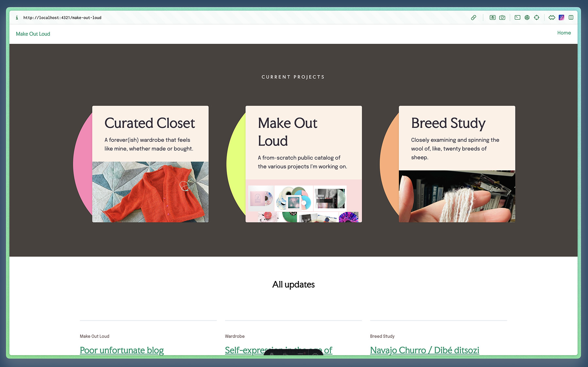Viewport: 588px width, 367px height.
Task: Open the Curated Closet project card
Action: click(x=150, y=123)
